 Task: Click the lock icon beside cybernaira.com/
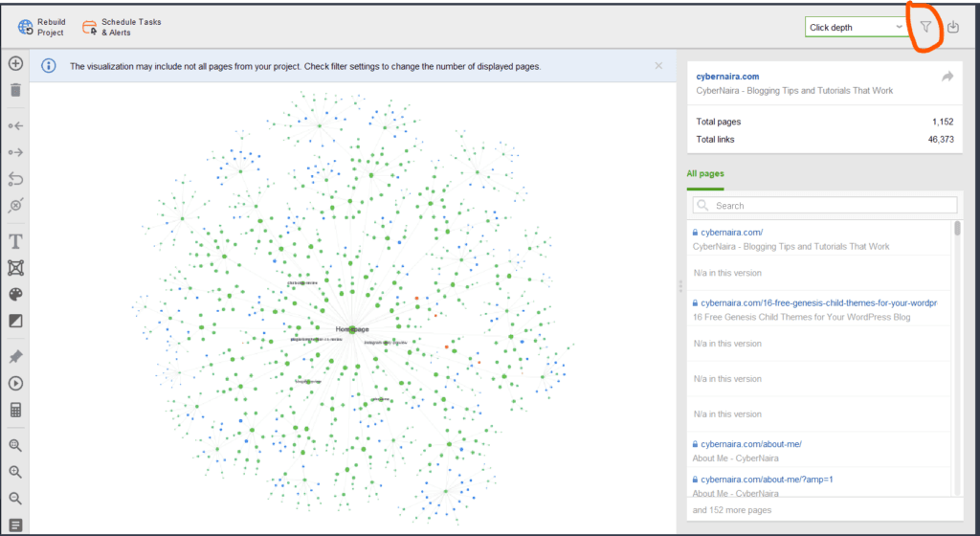point(695,233)
